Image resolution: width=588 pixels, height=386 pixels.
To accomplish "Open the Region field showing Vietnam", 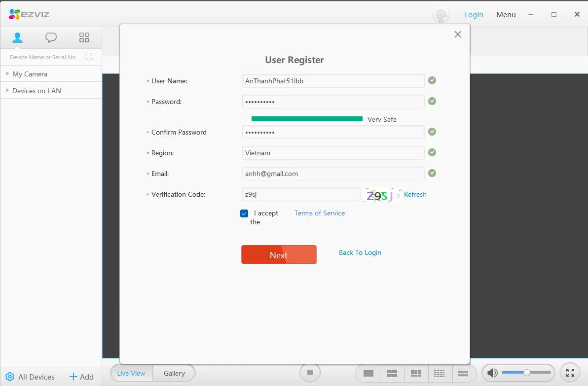I will pyautogui.click(x=333, y=153).
